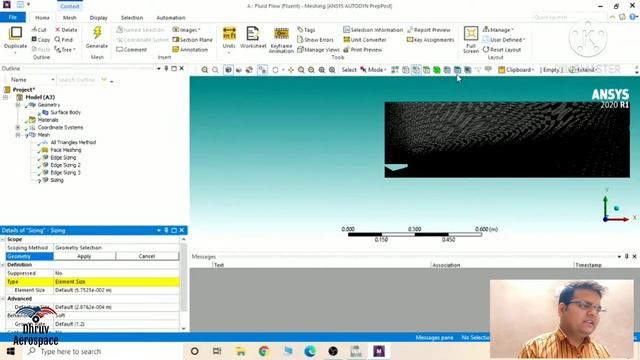Open the Tags tool
Image resolution: width=640 pixels, height=360 pixels.
(306, 30)
